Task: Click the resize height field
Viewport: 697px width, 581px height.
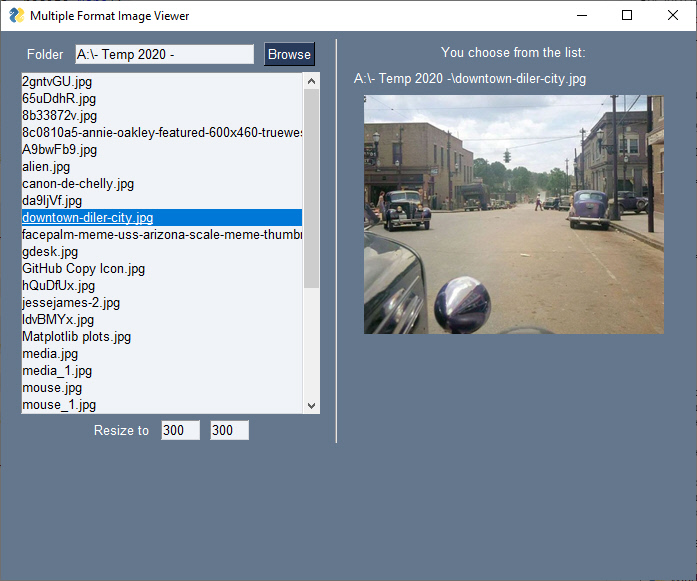Action: (229, 430)
